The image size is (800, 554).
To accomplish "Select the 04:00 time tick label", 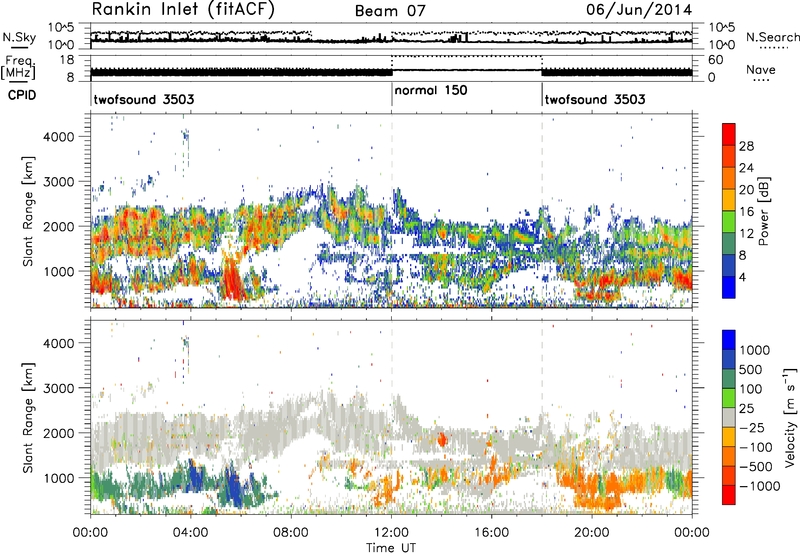I will click(190, 533).
